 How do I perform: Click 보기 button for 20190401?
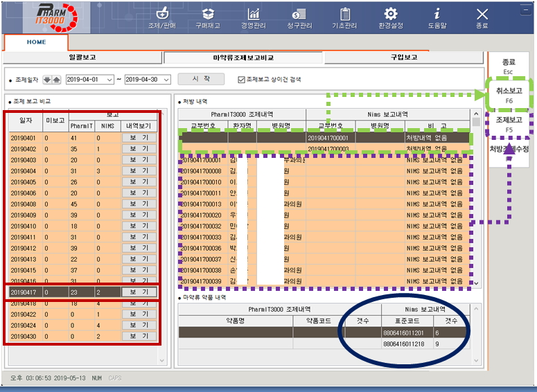tap(139, 138)
